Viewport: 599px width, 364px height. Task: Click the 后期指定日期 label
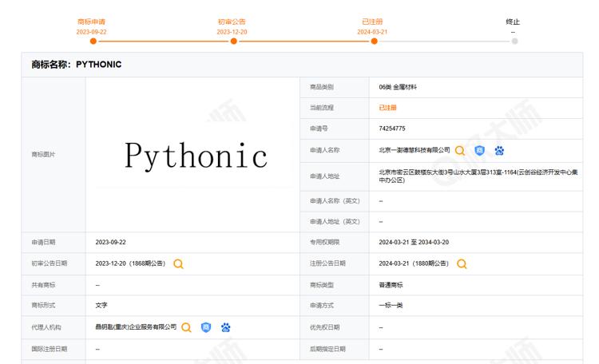pyautogui.click(x=327, y=349)
